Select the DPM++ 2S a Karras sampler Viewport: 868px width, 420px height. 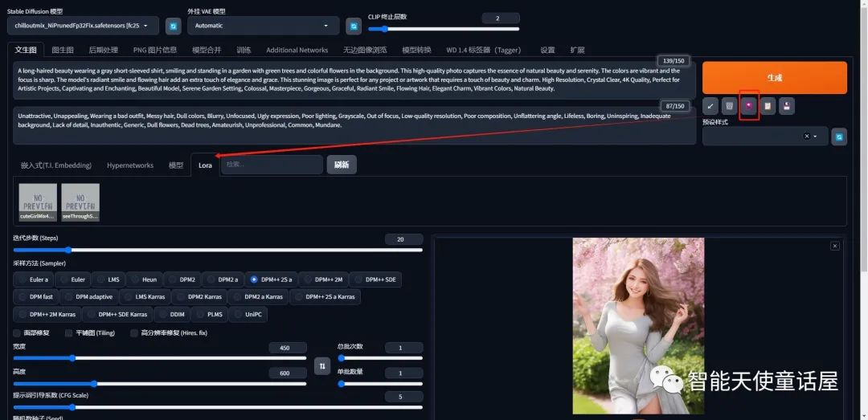point(325,296)
